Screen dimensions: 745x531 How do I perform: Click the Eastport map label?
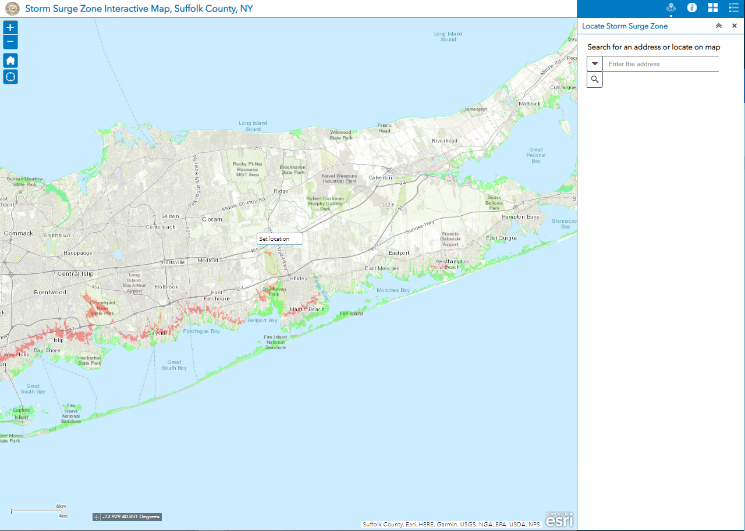coord(399,253)
